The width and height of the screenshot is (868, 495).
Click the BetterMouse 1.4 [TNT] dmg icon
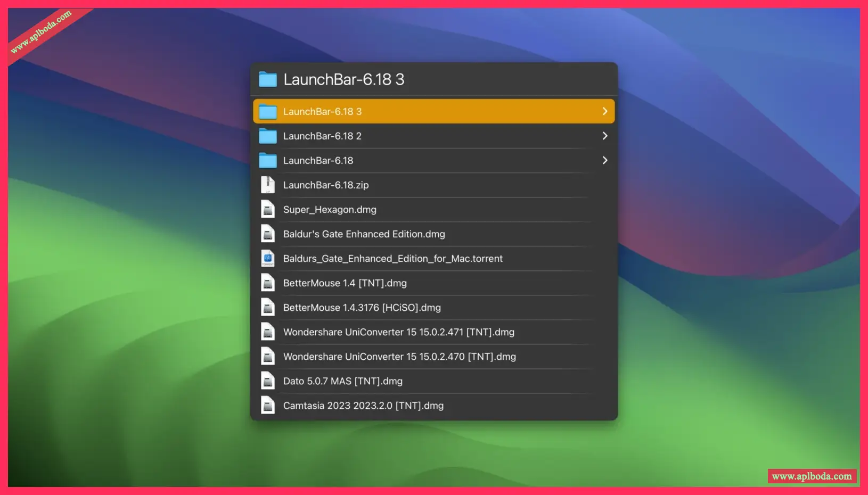pyautogui.click(x=268, y=283)
